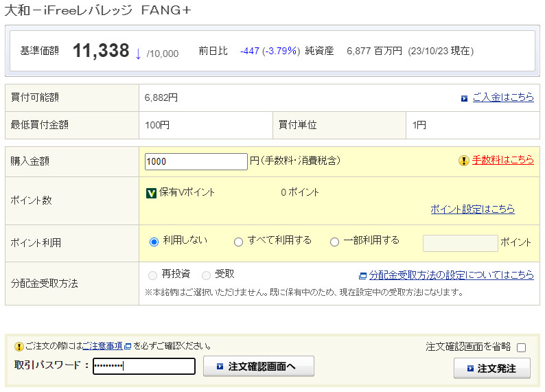Screen dimensions: 545x392
Task: Focus the 購入金額 amount input field
Action: point(196,161)
